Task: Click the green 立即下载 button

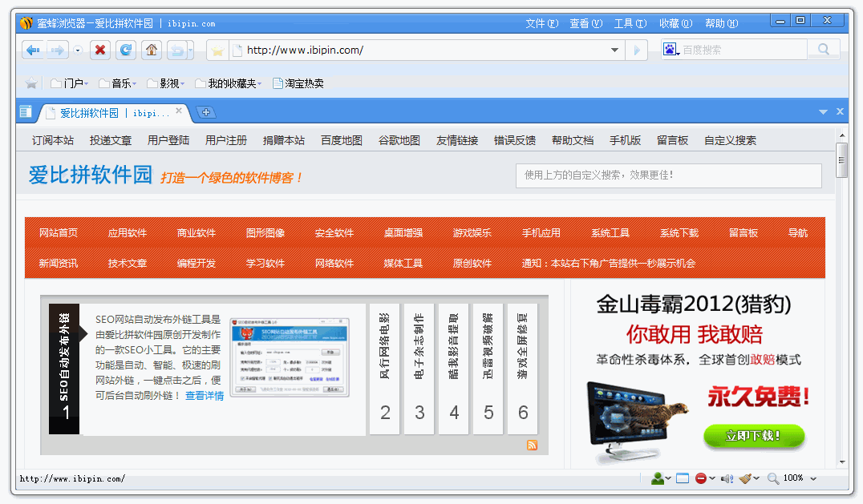Action: pyautogui.click(x=754, y=437)
